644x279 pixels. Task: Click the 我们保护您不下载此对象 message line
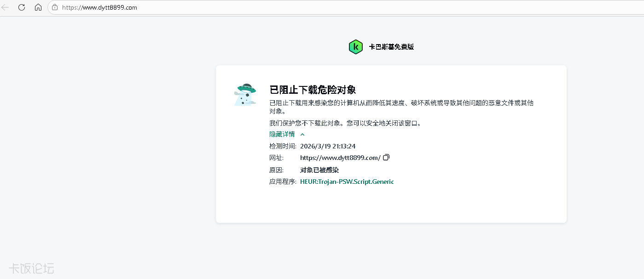345,123
